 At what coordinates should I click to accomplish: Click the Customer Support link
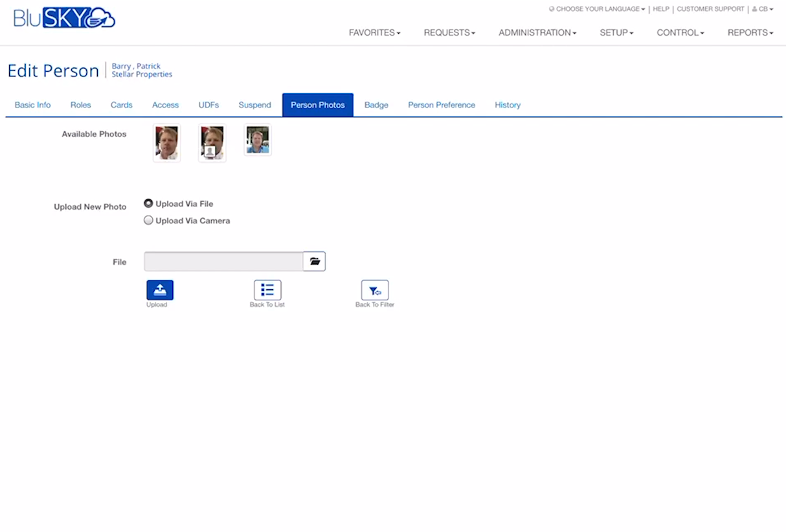pyautogui.click(x=710, y=9)
